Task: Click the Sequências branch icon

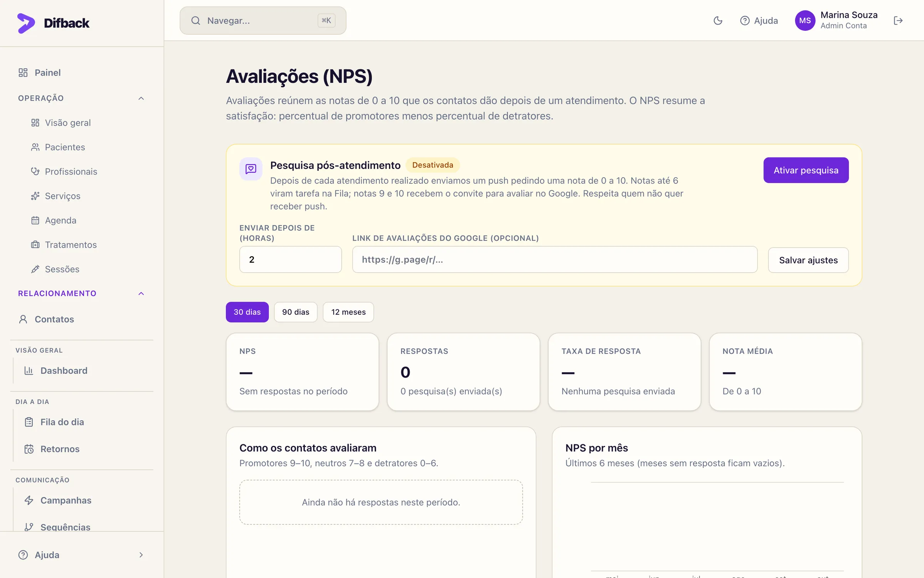Action: point(29,527)
